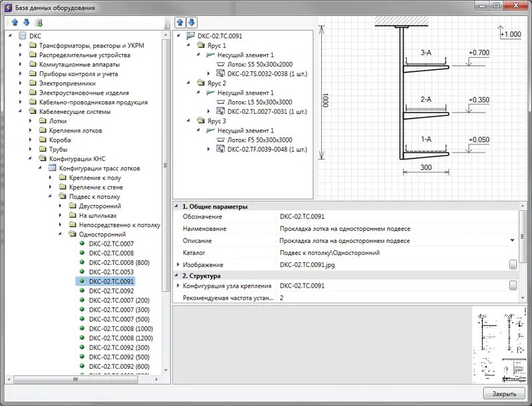Select the Трубы folder

point(58,149)
